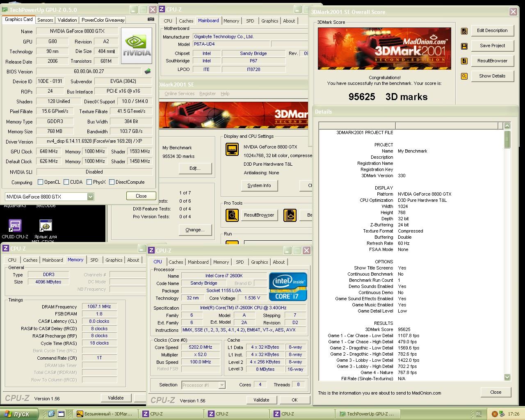The height and width of the screenshot is (420, 525).
Task: Click the Show Details button
Action: tap(492, 76)
